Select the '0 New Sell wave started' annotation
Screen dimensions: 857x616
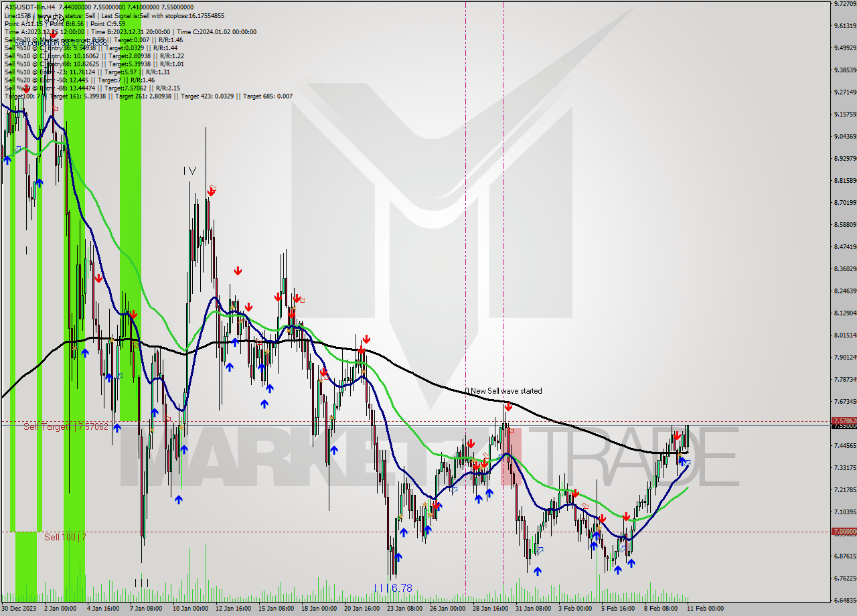click(x=503, y=391)
